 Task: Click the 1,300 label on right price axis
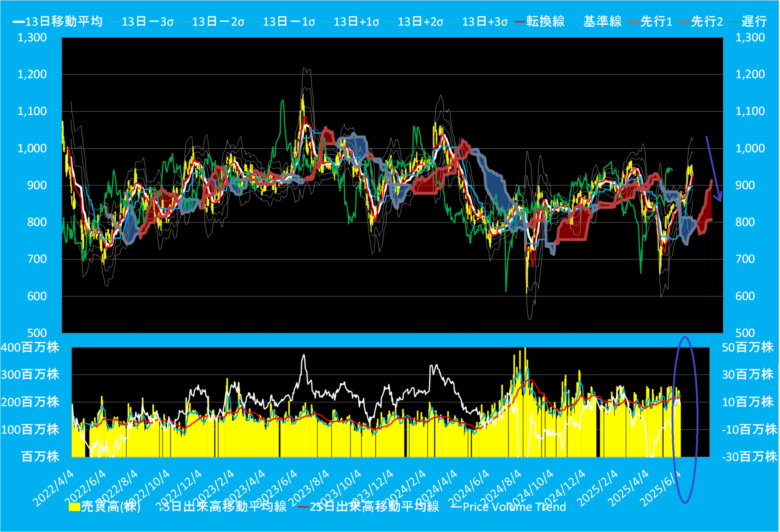pos(750,37)
